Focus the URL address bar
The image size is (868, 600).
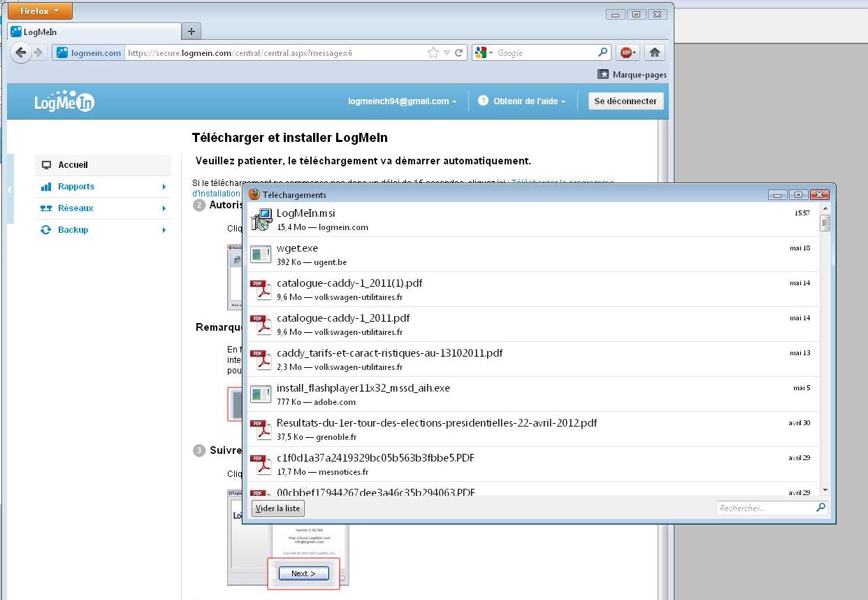(275, 52)
